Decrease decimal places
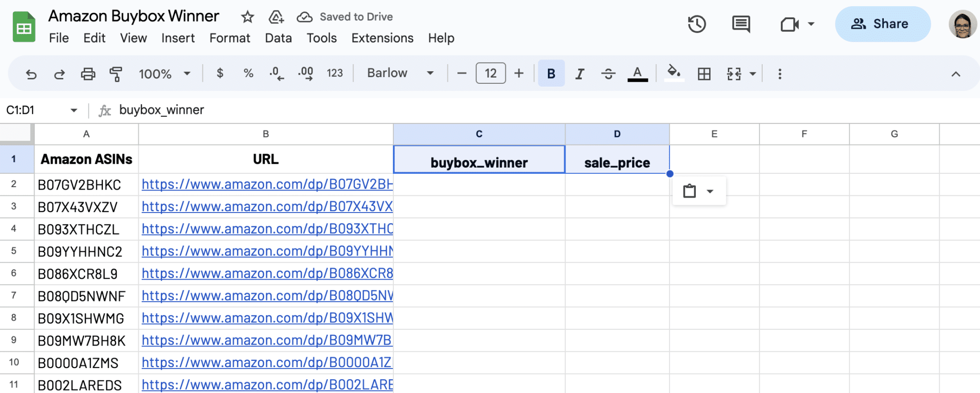 [277, 73]
